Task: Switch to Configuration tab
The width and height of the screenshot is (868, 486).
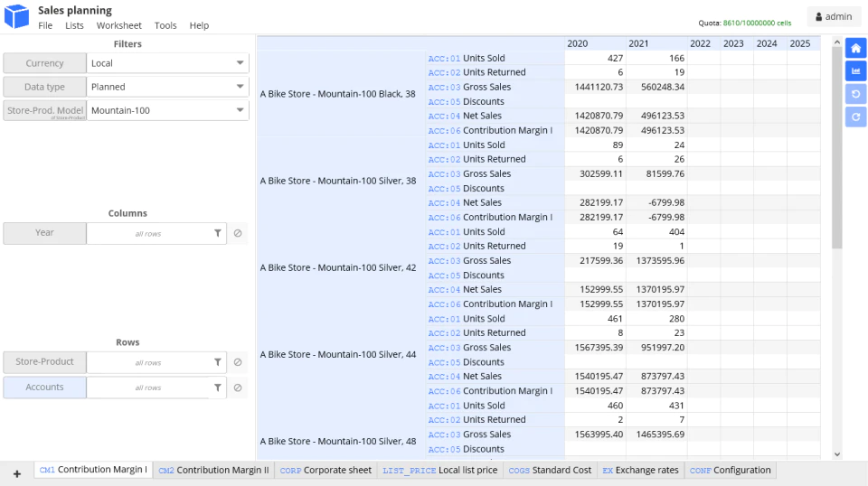Action: tap(731, 470)
